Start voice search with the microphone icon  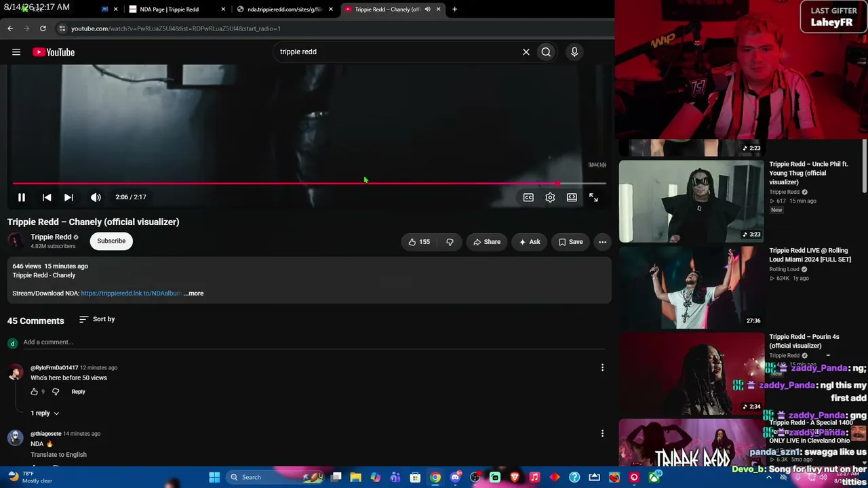pos(574,52)
